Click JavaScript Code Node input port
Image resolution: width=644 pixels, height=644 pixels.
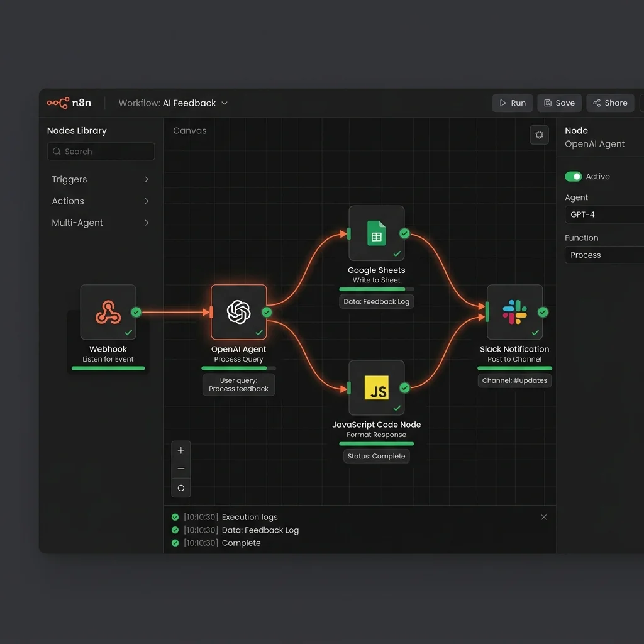(x=349, y=387)
